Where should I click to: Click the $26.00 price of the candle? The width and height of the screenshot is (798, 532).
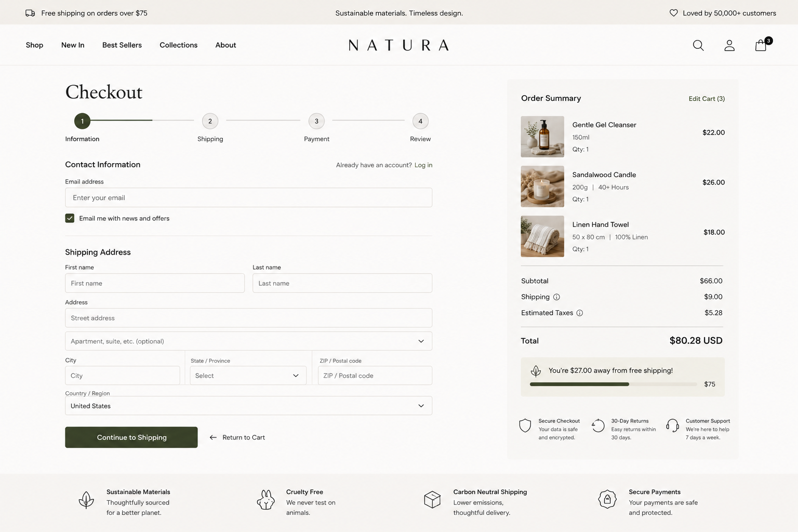(713, 182)
